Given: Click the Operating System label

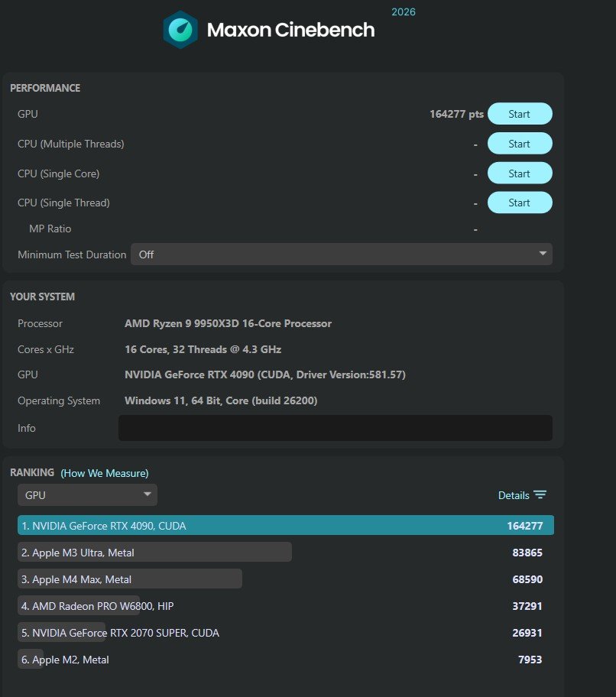Looking at the screenshot, I should (59, 401).
